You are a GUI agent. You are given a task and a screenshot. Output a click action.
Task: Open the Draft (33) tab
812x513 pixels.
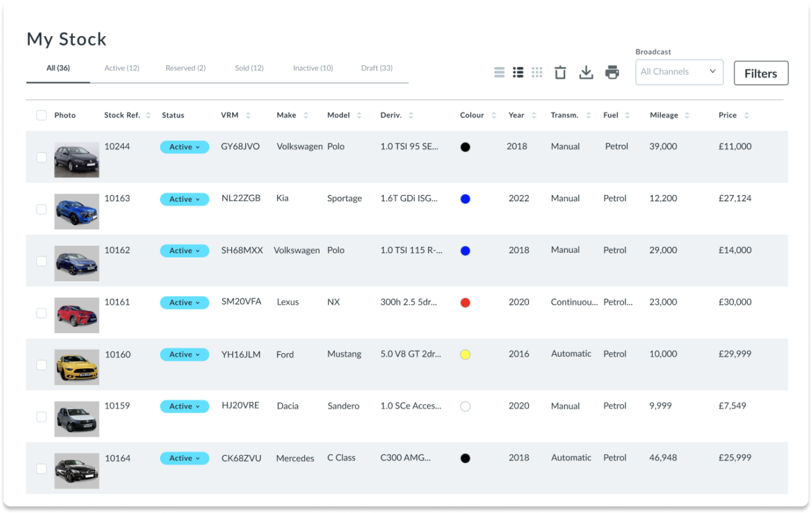click(376, 68)
